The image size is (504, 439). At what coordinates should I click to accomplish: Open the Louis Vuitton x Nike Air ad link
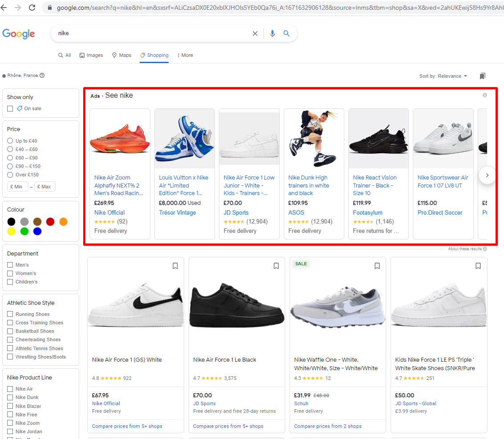(x=184, y=185)
